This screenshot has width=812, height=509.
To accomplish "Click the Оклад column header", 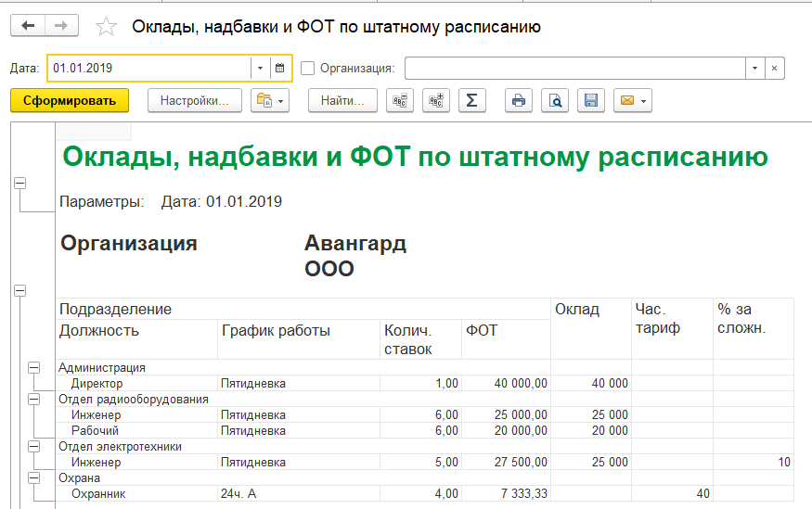I will [591, 328].
